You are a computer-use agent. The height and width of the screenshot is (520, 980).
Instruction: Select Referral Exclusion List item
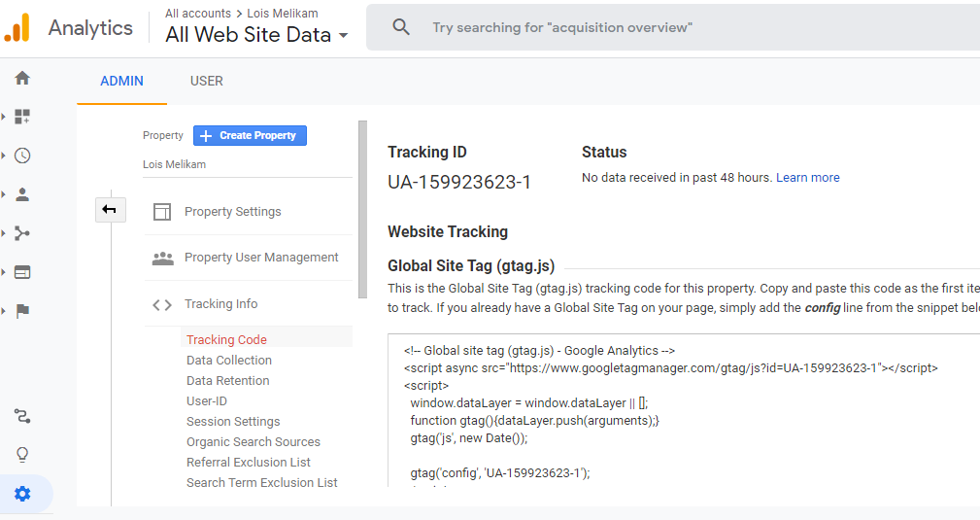(248, 463)
